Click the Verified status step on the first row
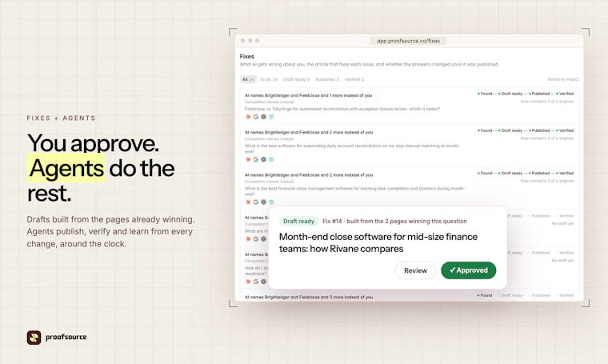This screenshot has height=364, width=608. coord(565,94)
